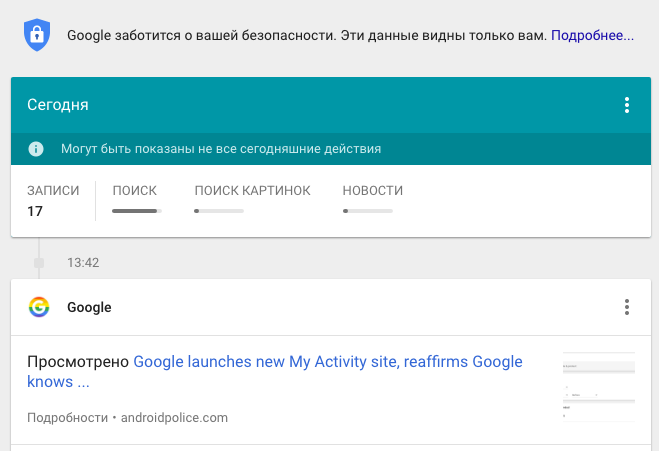Click the ЗАПИСИ count of 17
This screenshot has height=451, width=659.
[x=35, y=211]
